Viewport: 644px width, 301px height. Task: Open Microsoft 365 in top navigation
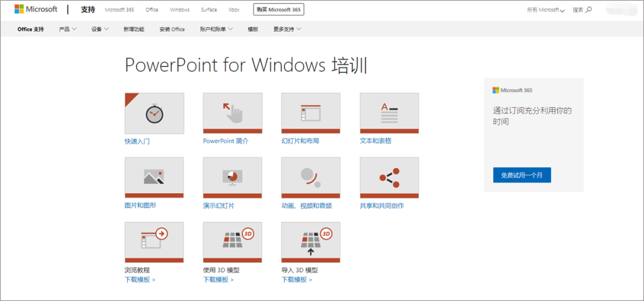click(x=119, y=10)
